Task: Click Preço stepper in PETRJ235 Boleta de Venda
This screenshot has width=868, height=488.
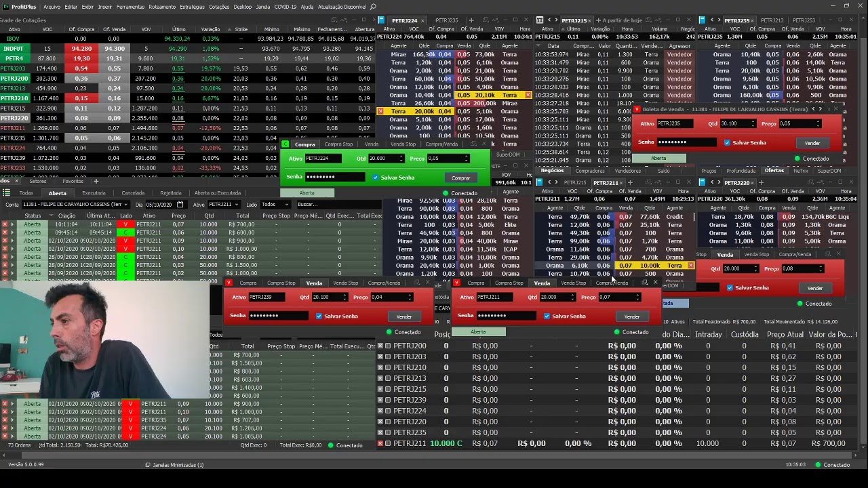Action: point(818,123)
